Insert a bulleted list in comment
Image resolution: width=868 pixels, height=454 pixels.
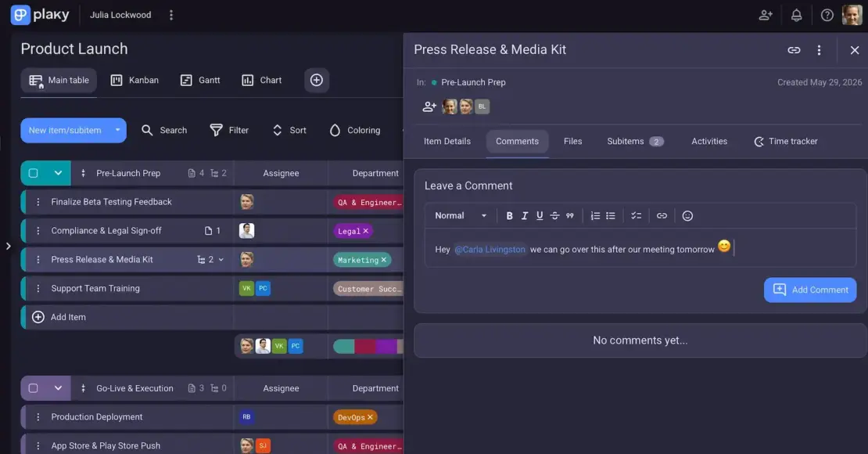coord(611,215)
